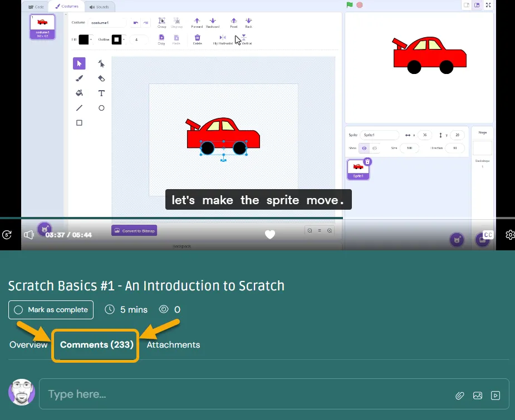
Task: Enter full screen stage mode
Action: [488, 5]
